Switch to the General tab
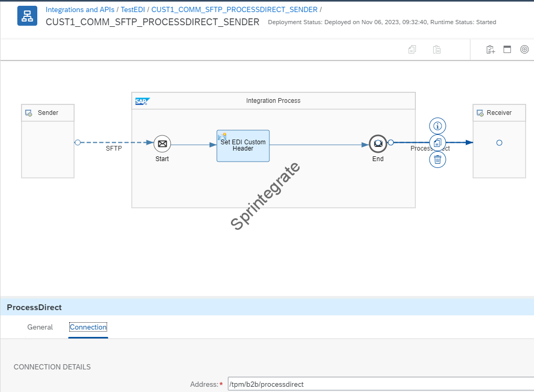This screenshot has height=392, width=534. [40, 327]
